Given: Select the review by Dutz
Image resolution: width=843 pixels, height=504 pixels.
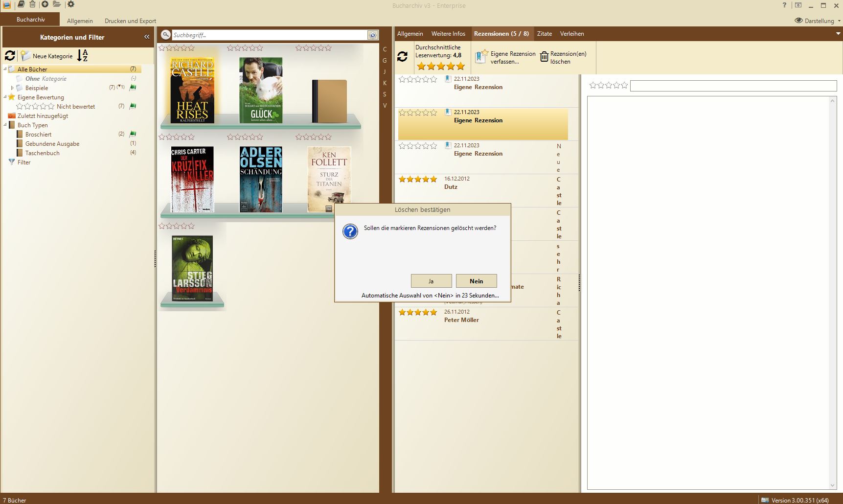Looking at the screenshot, I should pyautogui.click(x=486, y=190).
